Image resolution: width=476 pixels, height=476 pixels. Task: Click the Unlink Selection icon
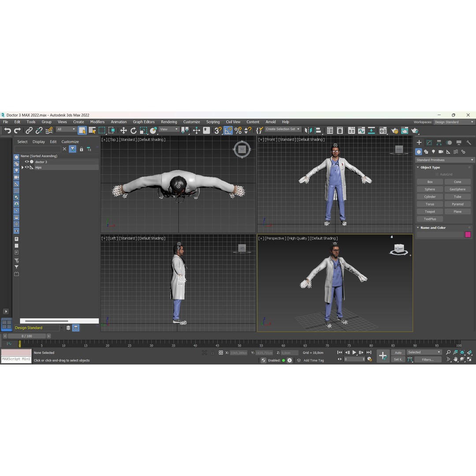pos(39,130)
